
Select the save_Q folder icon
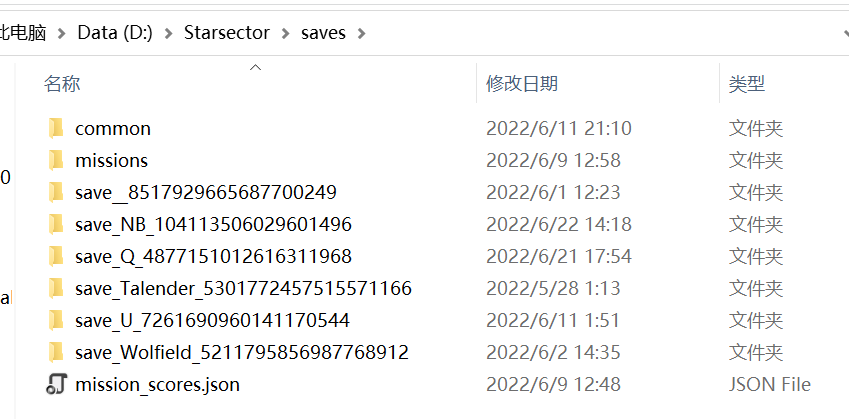[x=56, y=256]
